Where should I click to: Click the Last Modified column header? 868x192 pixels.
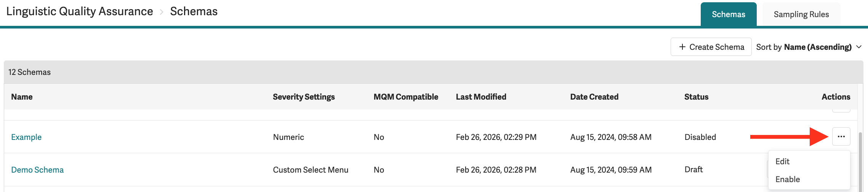(481, 97)
